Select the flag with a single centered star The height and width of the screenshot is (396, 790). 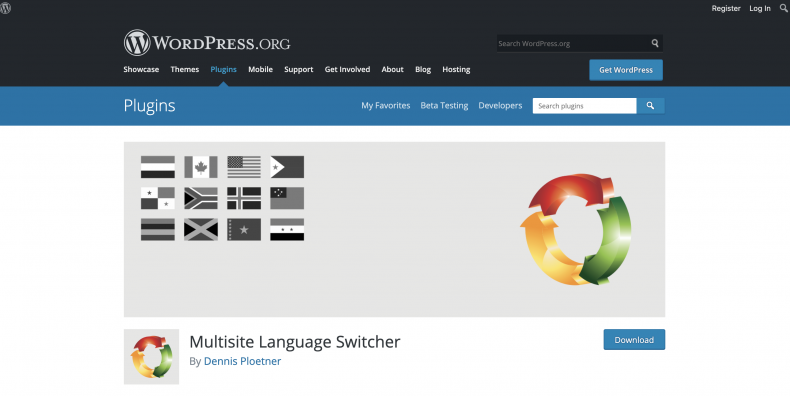tap(244, 229)
